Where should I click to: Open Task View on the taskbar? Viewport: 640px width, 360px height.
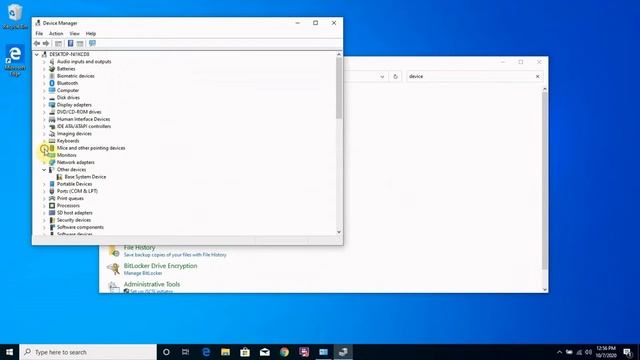point(185,352)
